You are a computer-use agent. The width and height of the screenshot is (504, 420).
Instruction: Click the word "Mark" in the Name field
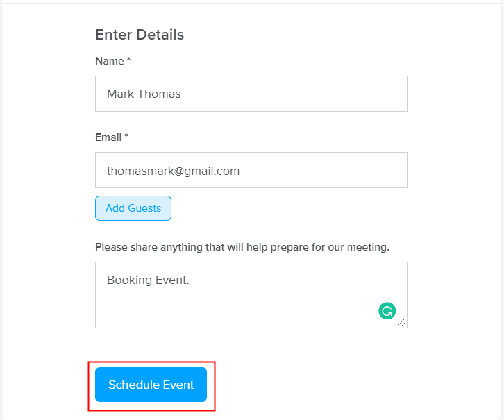[x=120, y=94]
